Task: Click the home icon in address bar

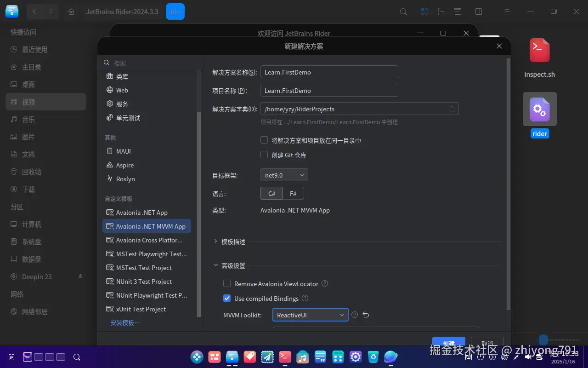Action: coord(71,12)
